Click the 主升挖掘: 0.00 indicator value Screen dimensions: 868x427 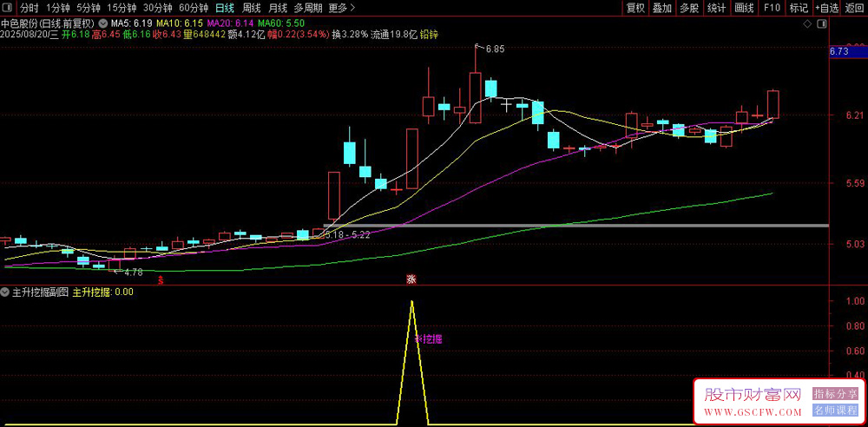click(103, 293)
